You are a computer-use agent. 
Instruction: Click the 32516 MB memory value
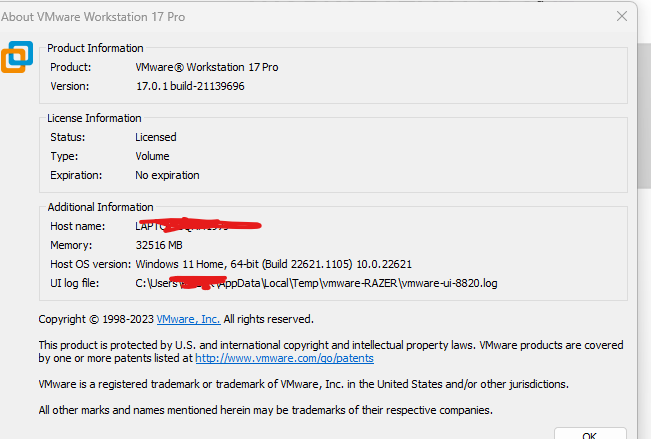click(159, 245)
